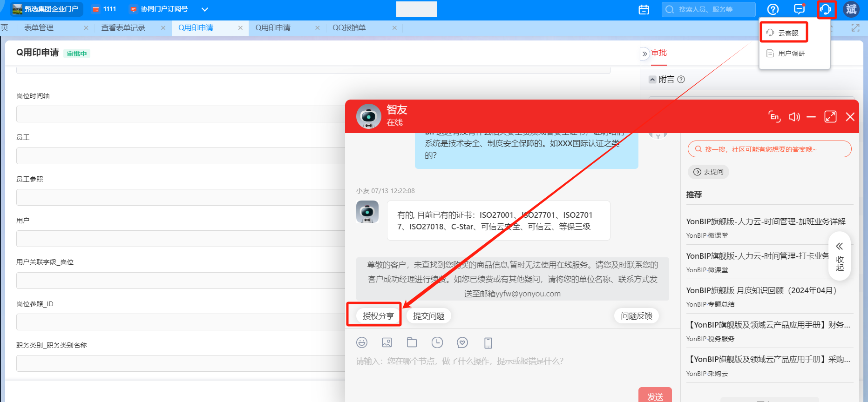Open the calendar icon in top bar
Screen dimensions: 868x402
pyautogui.click(x=644, y=9)
